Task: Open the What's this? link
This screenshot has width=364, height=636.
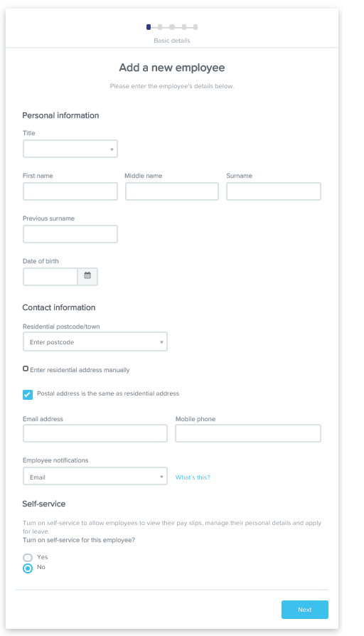Action: (x=193, y=477)
